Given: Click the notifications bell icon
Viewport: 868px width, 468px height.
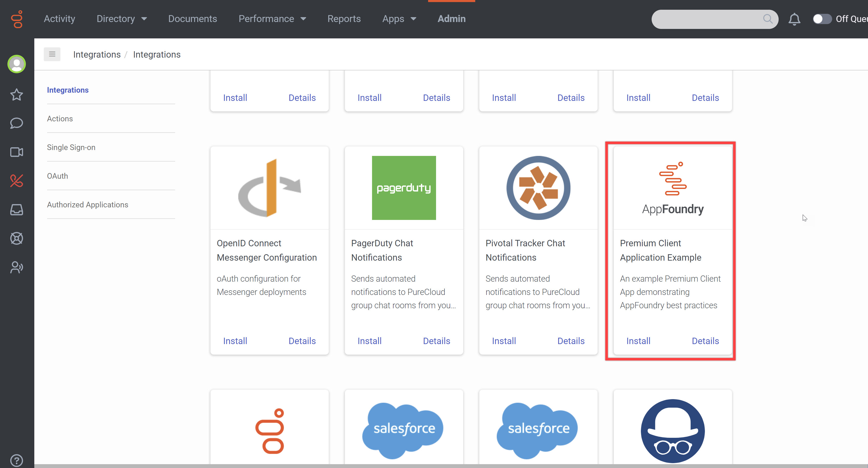Looking at the screenshot, I should (x=794, y=19).
